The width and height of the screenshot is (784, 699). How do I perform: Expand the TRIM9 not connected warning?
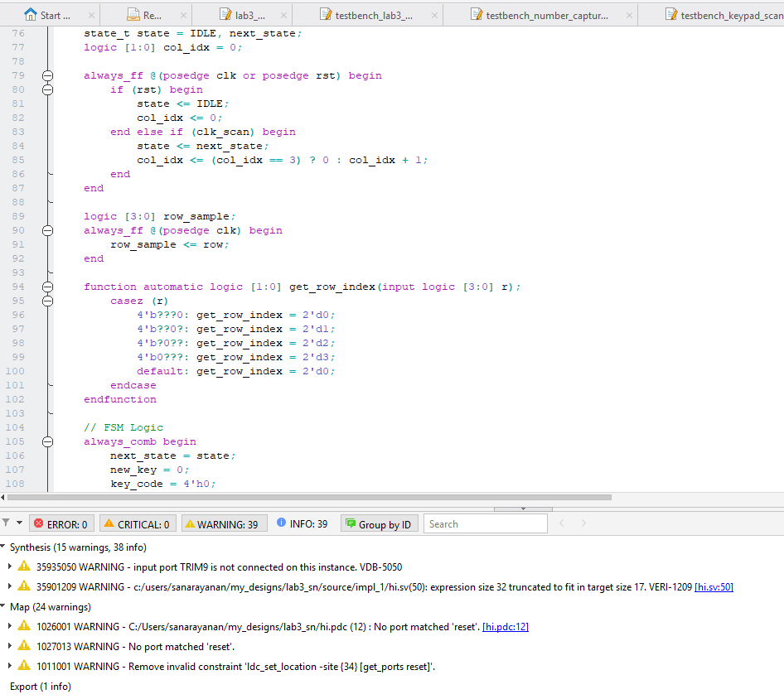pyautogui.click(x=10, y=567)
